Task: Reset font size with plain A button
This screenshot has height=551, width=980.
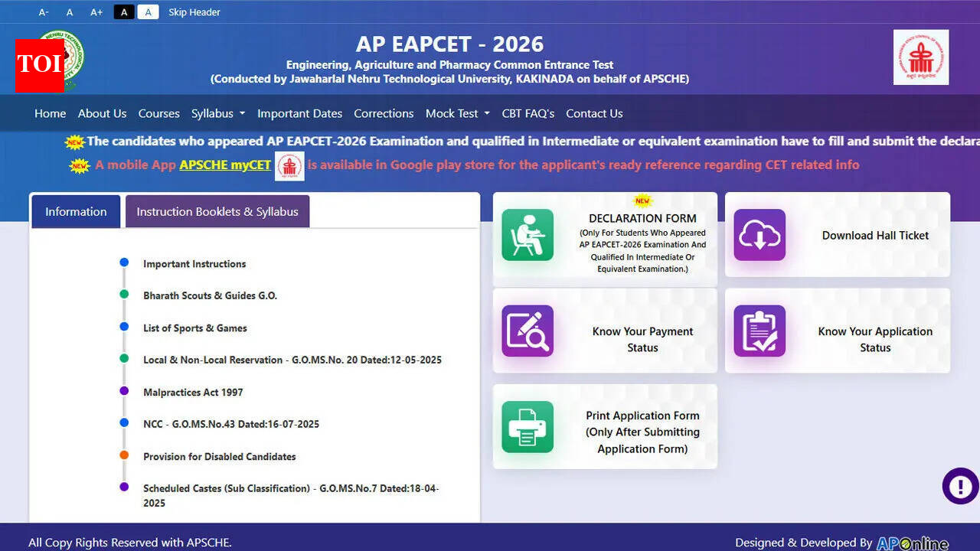Action: 70,12
